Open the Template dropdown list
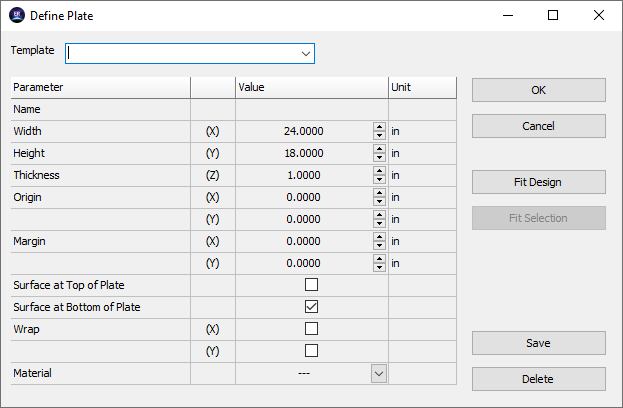Screen dimensions: 623x408 point(305,53)
